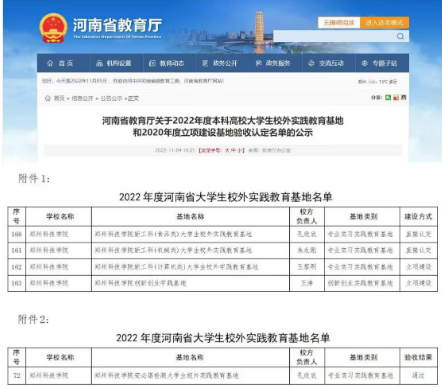Set article font size to 大
The height and width of the screenshot is (388, 442).
point(227,150)
